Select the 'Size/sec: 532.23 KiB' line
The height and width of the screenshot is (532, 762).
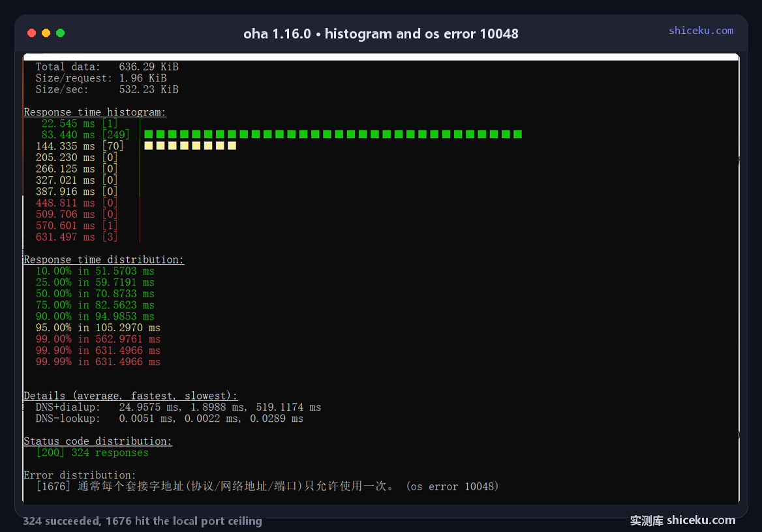[107, 89]
